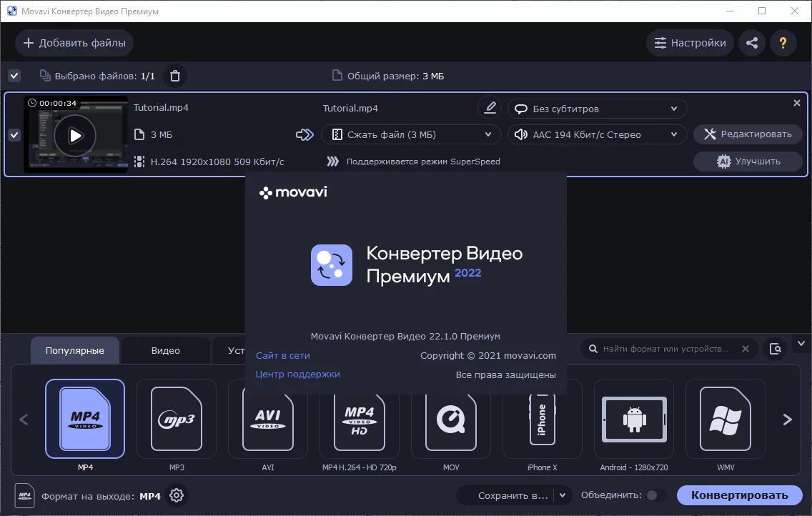Click the source file name Tutorial.mp4
The image size is (812, 516).
pyautogui.click(x=161, y=108)
